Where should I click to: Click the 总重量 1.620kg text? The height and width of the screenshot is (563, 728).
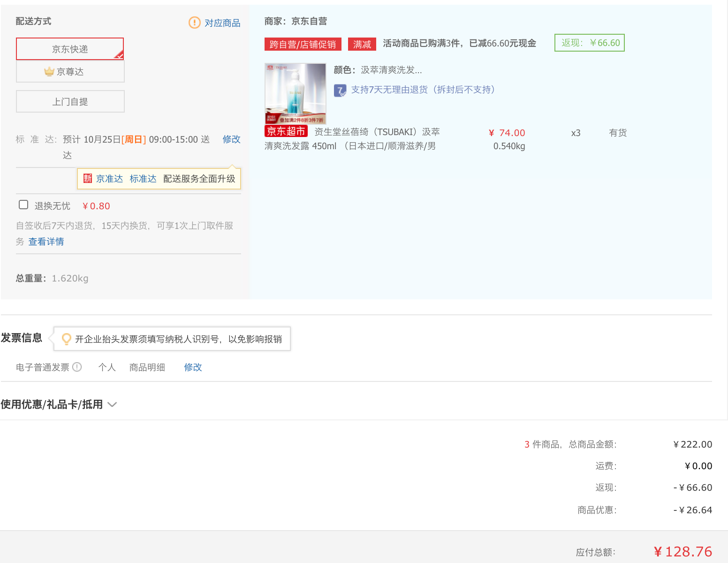click(52, 278)
